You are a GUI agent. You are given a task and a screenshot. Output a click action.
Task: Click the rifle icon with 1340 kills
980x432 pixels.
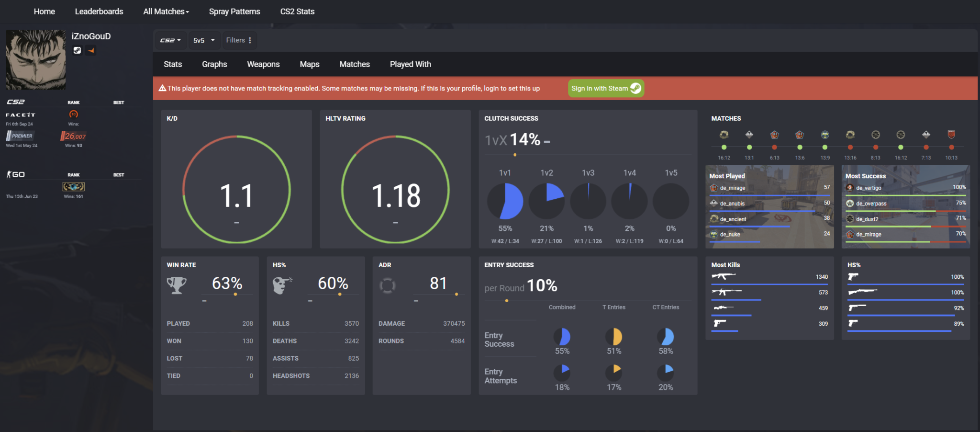point(724,276)
